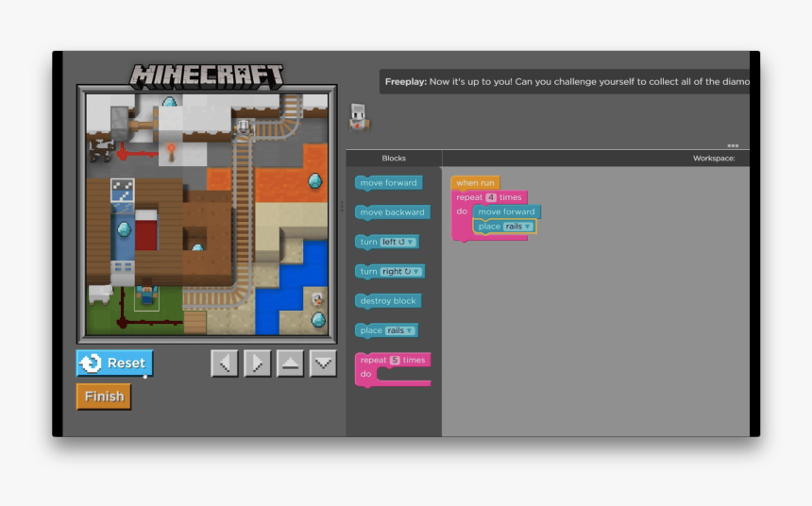Screen dimensions: 812x506
Task: Click the Steve character on the map
Action: tap(146, 292)
